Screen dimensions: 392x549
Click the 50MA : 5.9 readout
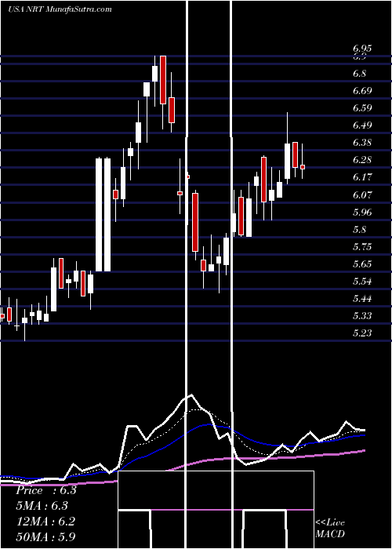(45, 536)
